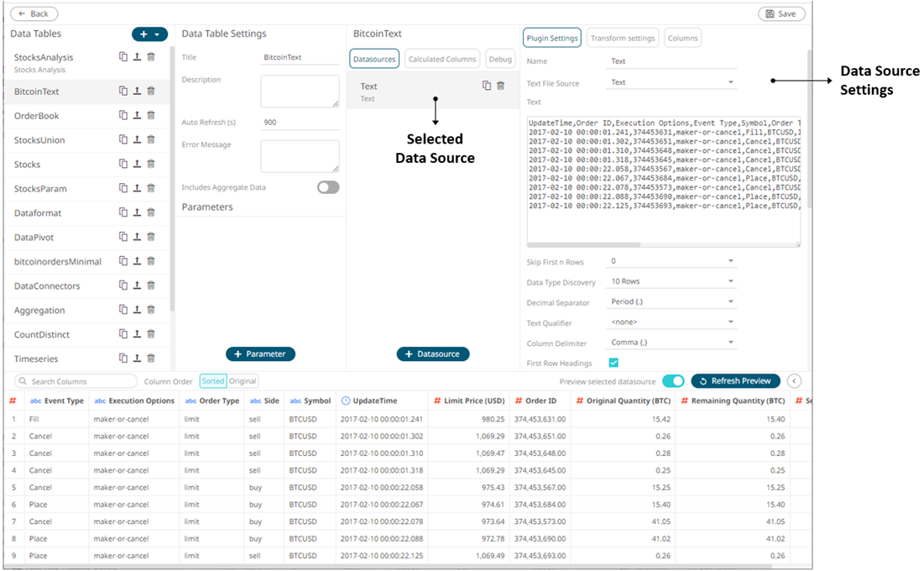Expand the Column Delimiter dropdown
Viewport: 924px width, 571px height.
(x=671, y=343)
